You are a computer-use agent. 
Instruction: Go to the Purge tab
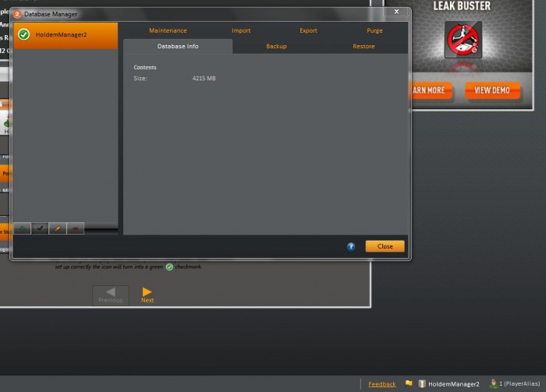pos(374,30)
